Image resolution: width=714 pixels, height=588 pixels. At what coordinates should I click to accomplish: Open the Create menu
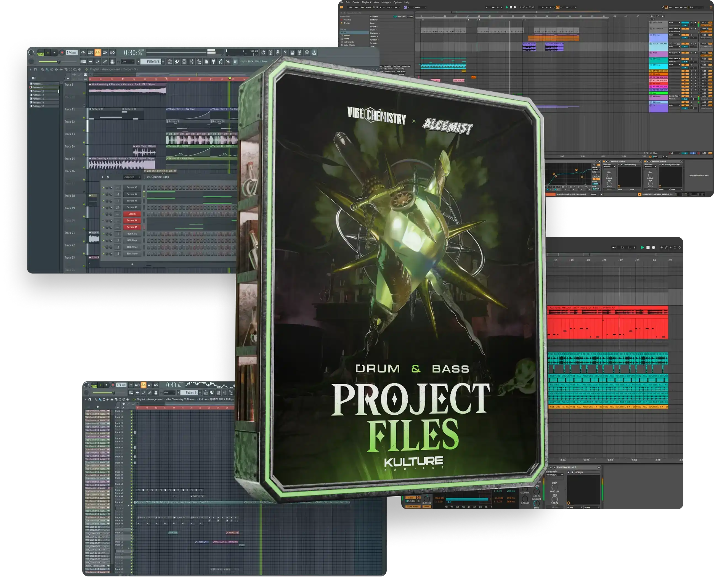pyautogui.click(x=356, y=2)
